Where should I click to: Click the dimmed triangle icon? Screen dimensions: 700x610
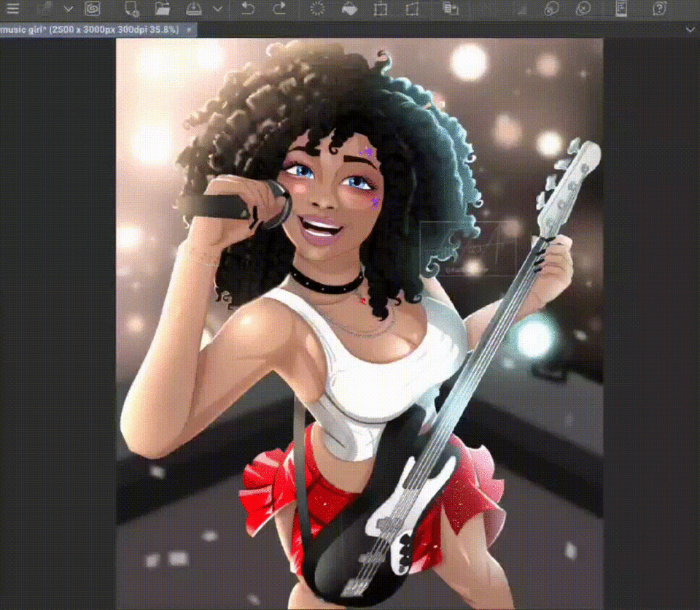tap(521, 9)
